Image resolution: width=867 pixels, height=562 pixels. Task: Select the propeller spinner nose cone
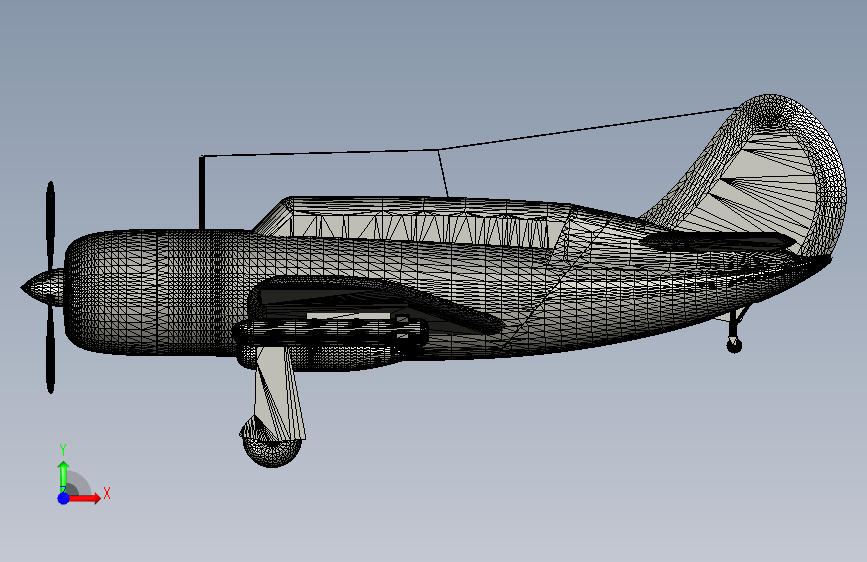[x=44, y=288]
